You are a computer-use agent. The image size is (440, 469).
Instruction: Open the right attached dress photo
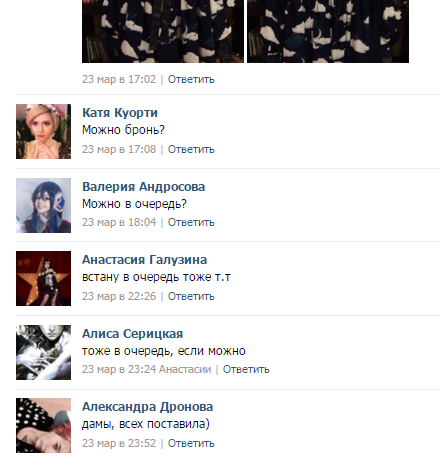[x=328, y=31]
